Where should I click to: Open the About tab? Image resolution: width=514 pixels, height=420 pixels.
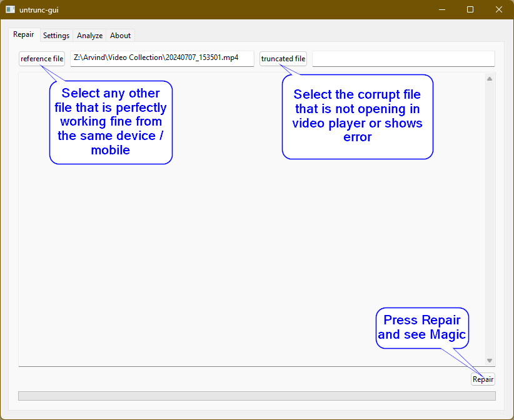tap(120, 36)
